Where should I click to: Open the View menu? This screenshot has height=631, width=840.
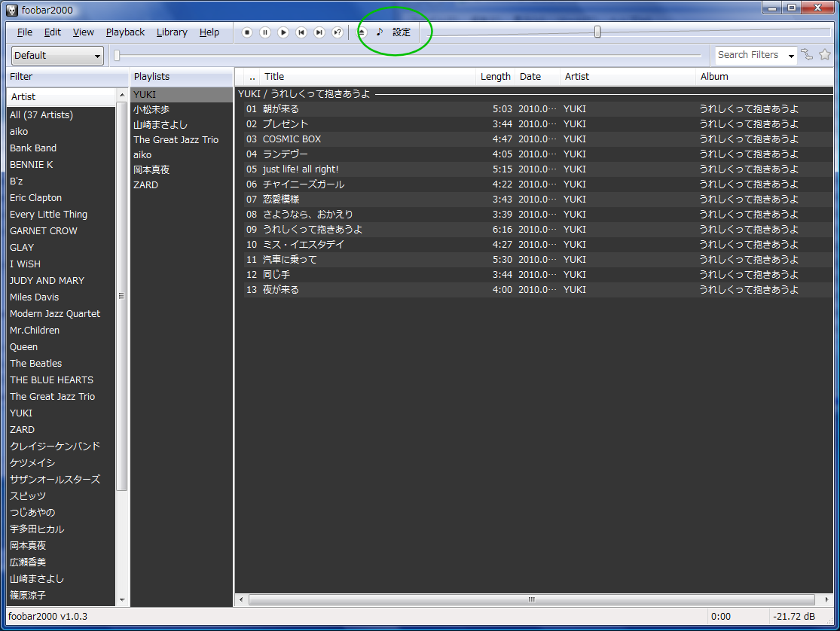pos(83,32)
